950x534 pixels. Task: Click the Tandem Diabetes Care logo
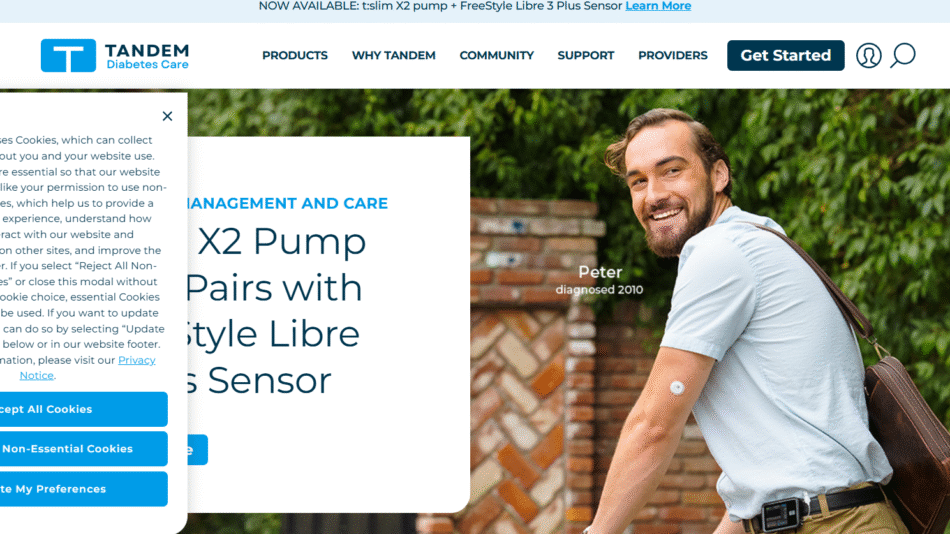tap(115, 55)
